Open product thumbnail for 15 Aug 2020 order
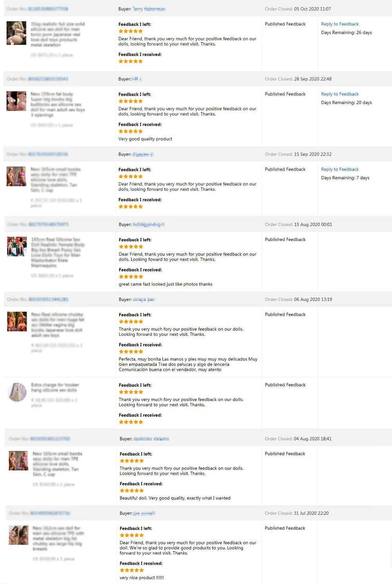Viewport: 392px width, 584px height. pyautogui.click(x=17, y=247)
